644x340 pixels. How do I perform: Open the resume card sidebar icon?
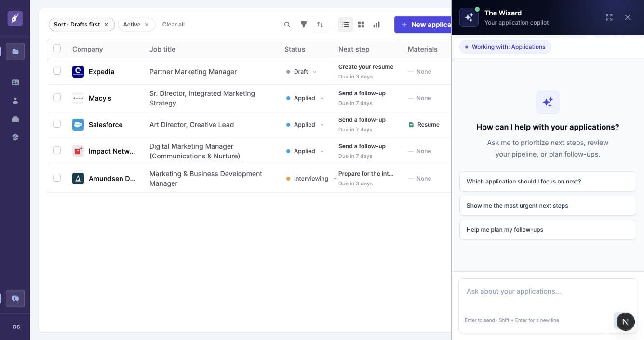pos(15,82)
